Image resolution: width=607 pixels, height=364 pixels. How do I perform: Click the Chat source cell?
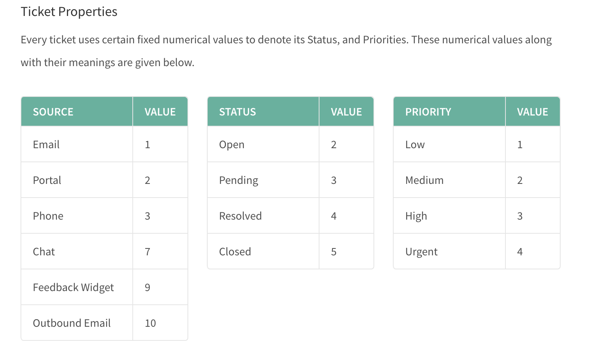click(77, 252)
